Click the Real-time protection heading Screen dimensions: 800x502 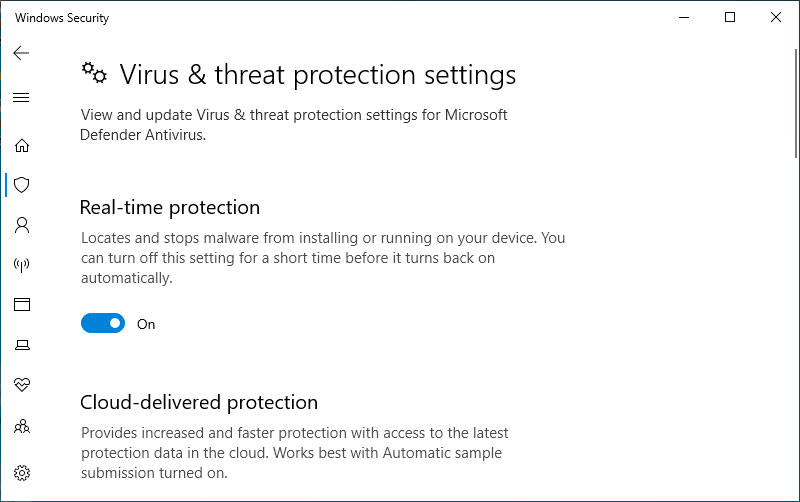(170, 208)
